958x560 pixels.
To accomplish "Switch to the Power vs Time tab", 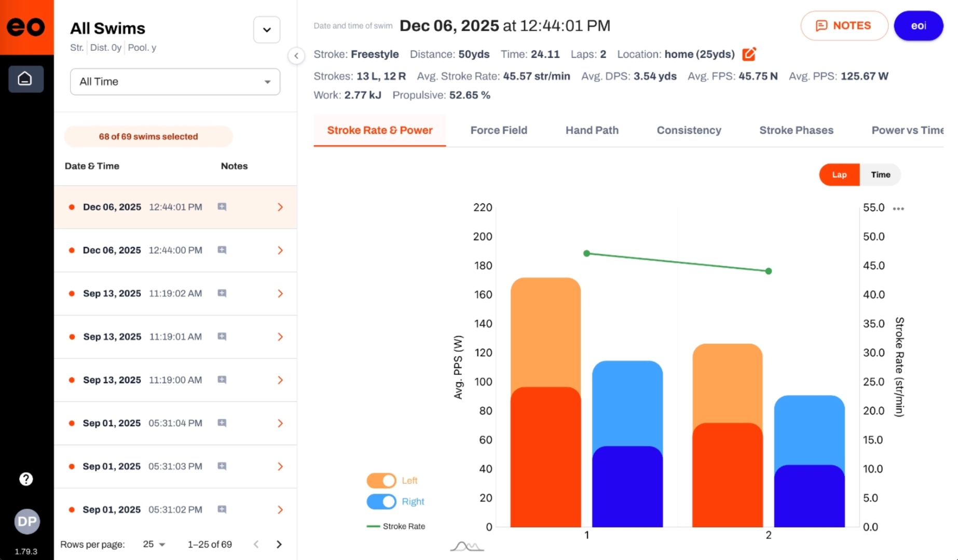I will 907,130.
